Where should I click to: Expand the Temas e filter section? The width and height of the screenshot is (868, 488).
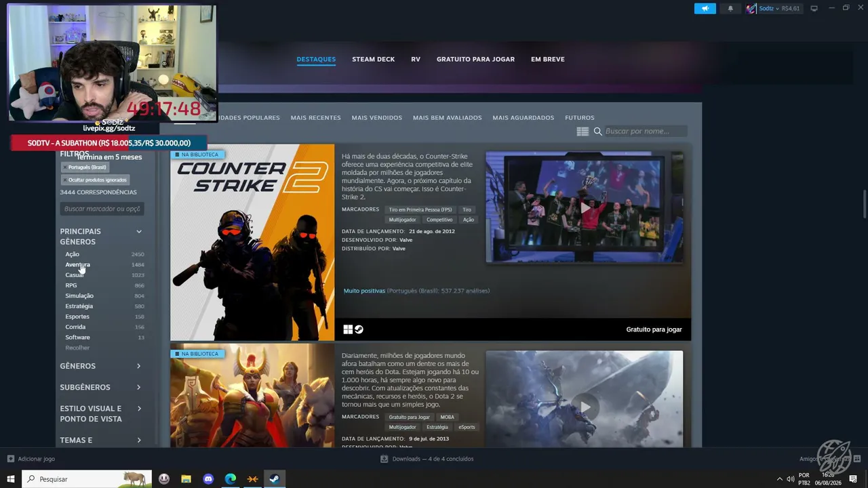[x=102, y=441]
